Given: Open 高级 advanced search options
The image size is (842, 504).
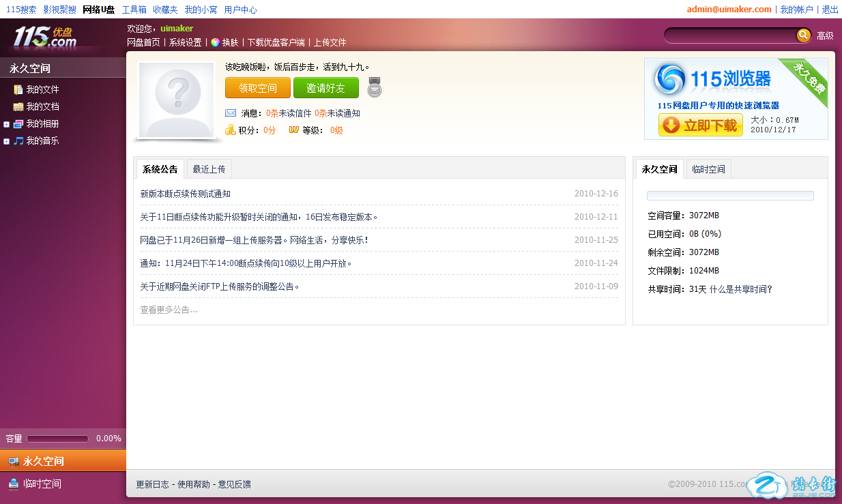Looking at the screenshot, I should [x=825, y=36].
